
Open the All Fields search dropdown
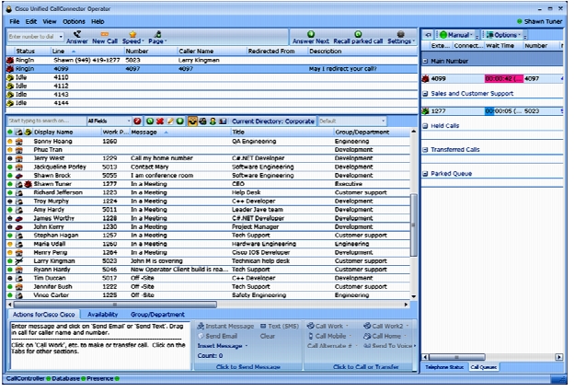(x=129, y=121)
